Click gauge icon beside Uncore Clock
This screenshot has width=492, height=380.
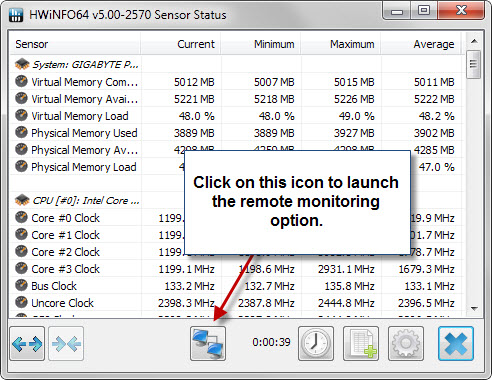coord(21,302)
